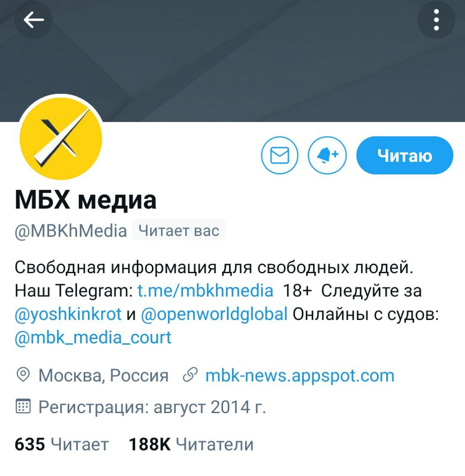
Task: Open the @mbk_media_court mention
Action: (93, 338)
